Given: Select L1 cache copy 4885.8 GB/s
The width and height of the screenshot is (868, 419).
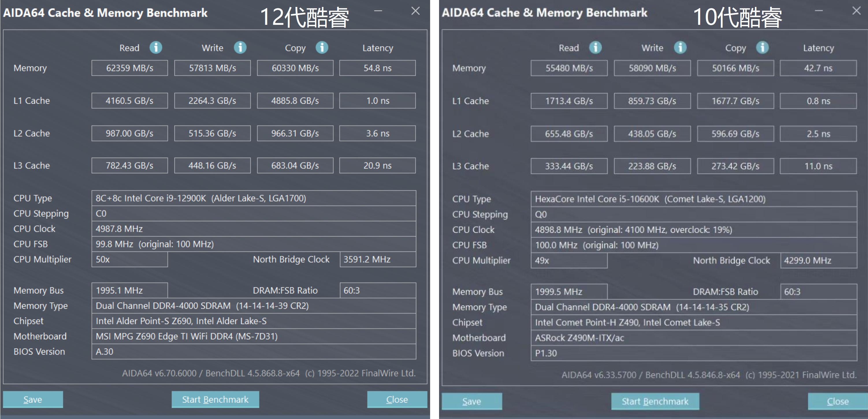Looking at the screenshot, I should [x=295, y=101].
